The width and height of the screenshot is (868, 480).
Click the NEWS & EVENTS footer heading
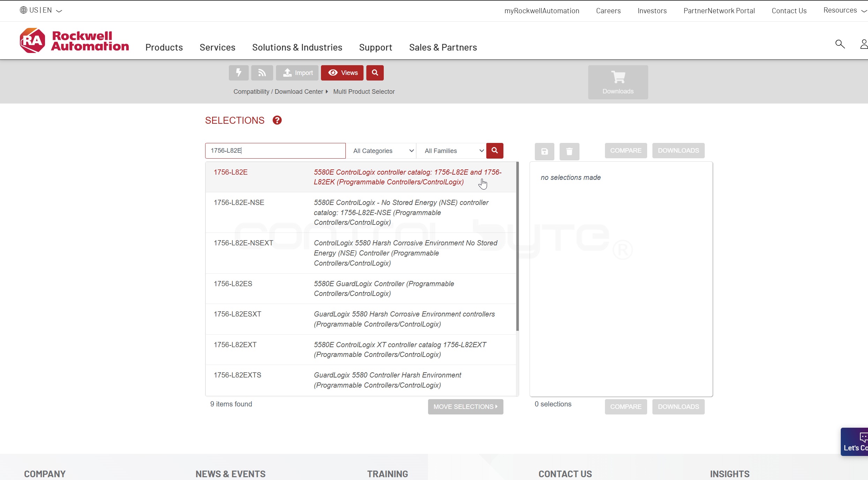(x=230, y=474)
